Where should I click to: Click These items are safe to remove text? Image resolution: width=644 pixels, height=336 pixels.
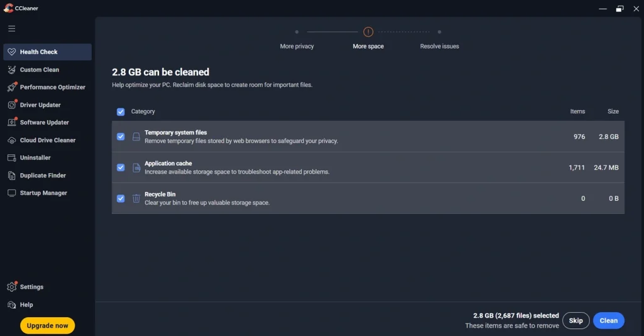(512, 326)
